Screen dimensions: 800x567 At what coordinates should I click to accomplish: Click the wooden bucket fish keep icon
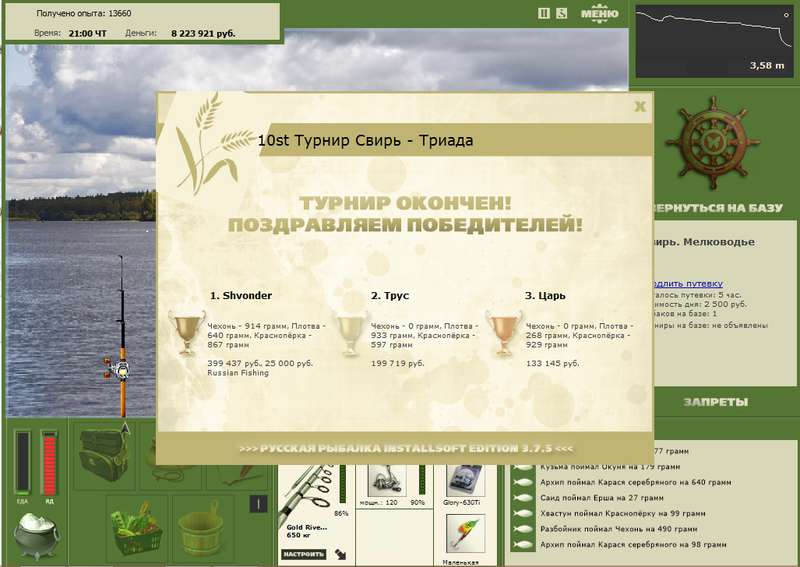pyautogui.click(x=200, y=529)
